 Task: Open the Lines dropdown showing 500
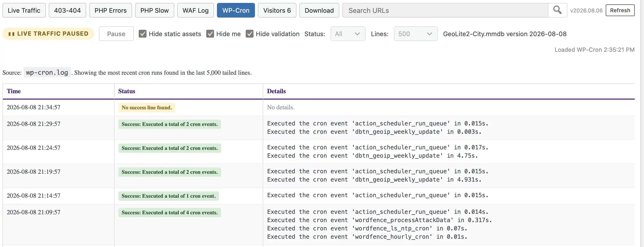coord(416,34)
